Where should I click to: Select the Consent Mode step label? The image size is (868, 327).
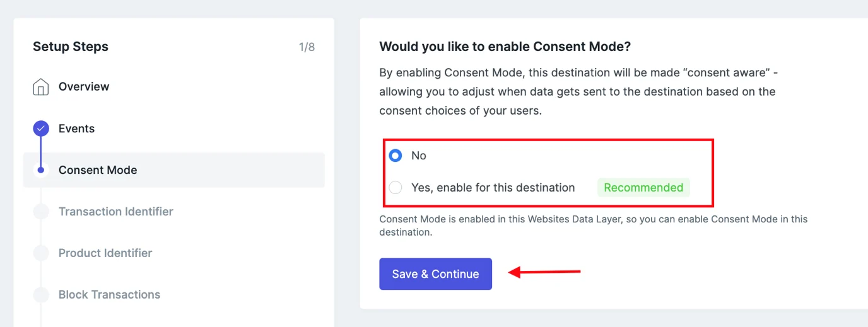pyautogui.click(x=98, y=170)
